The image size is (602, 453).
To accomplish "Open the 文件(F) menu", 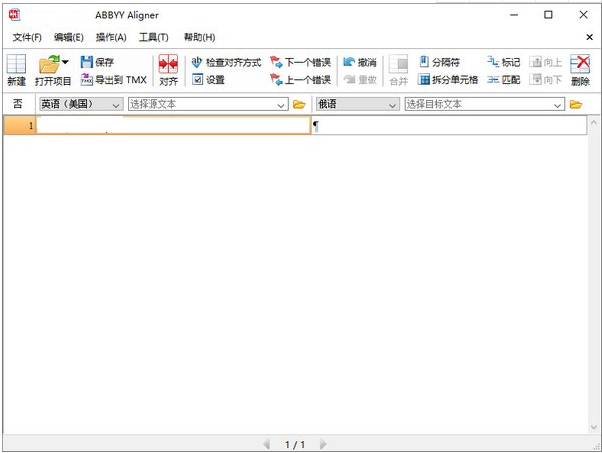I will (27, 37).
